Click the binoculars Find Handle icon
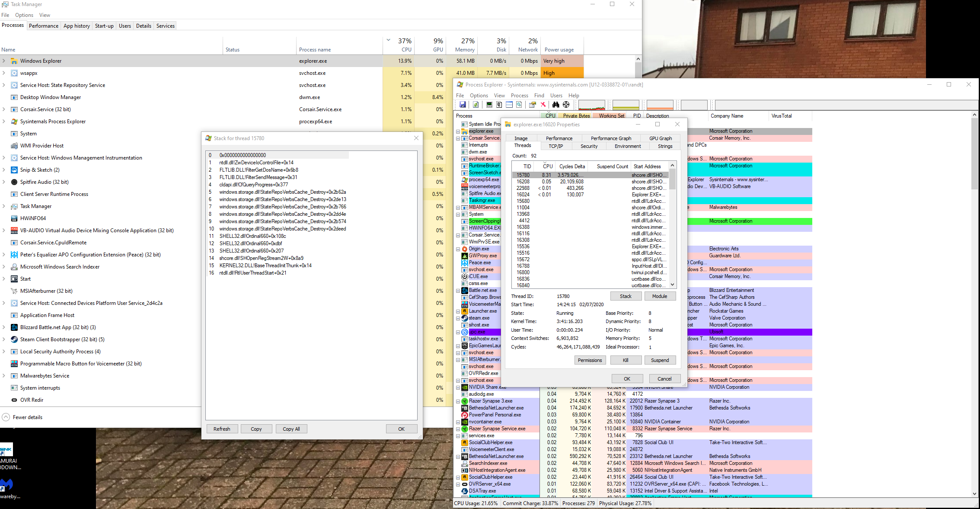The image size is (980, 509). [556, 105]
